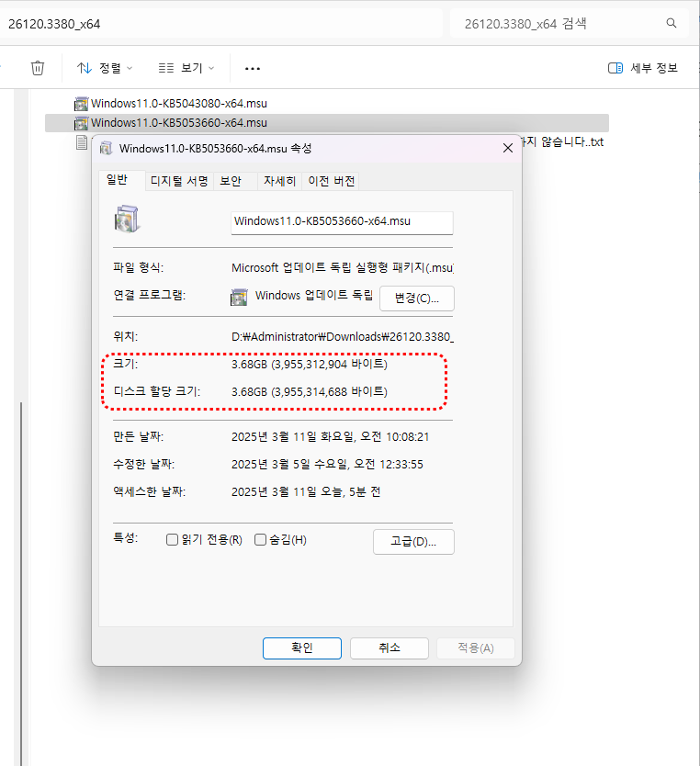Viewport: 700px width, 766px height.
Task: Click the txt document file icon
Action: click(x=82, y=142)
